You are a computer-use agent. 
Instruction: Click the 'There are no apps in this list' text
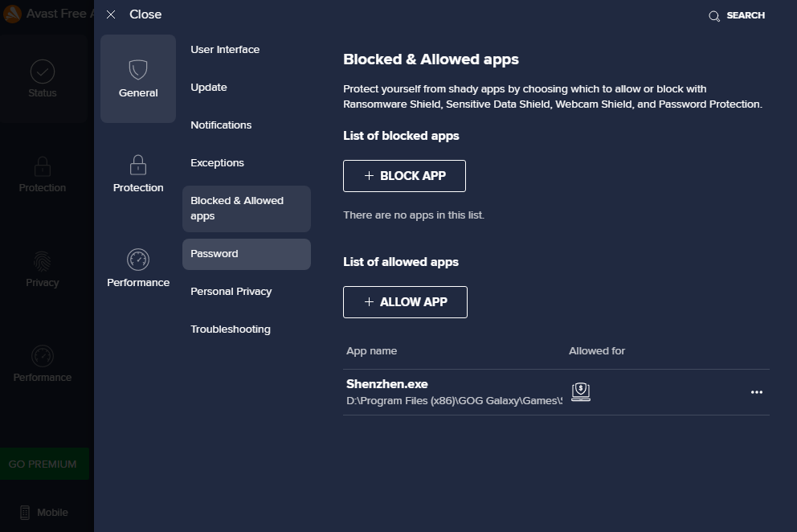pos(413,215)
